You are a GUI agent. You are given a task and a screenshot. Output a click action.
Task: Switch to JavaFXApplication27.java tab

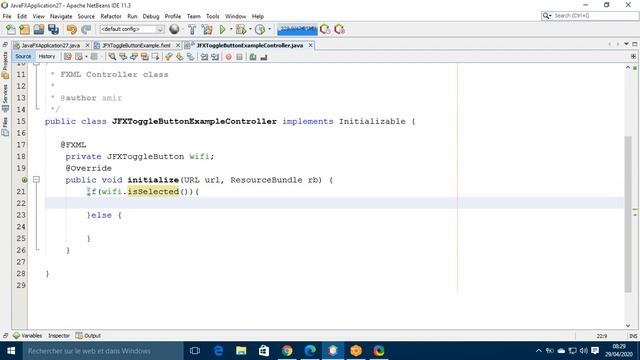tap(51, 45)
